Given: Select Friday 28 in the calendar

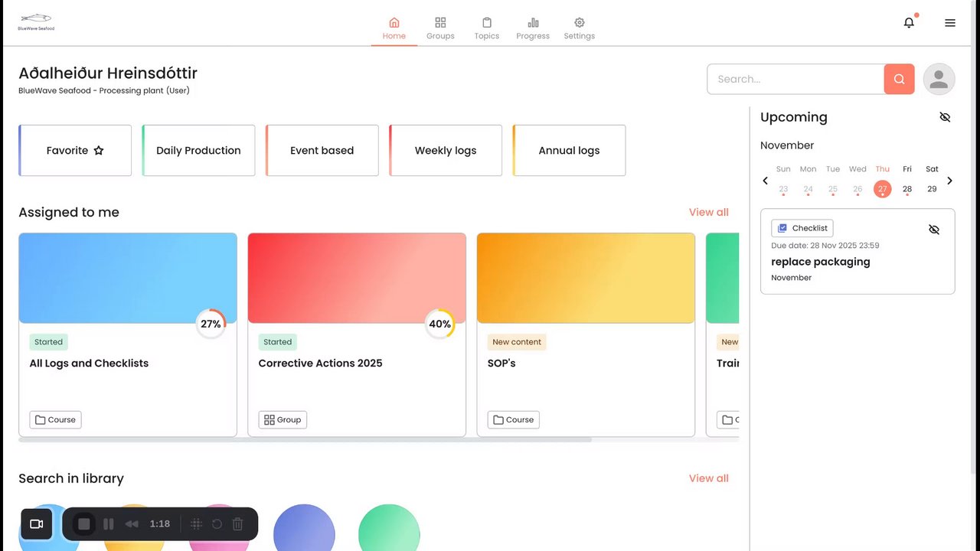Looking at the screenshot, I should coord(907,189).
